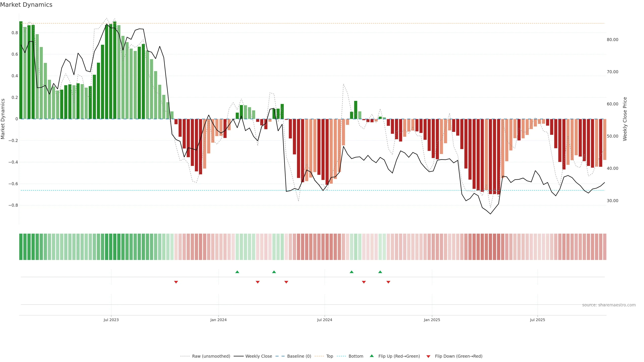Click the first green flip-up triangle marker
Screen dimensions: 644x362
coord(237,272)
